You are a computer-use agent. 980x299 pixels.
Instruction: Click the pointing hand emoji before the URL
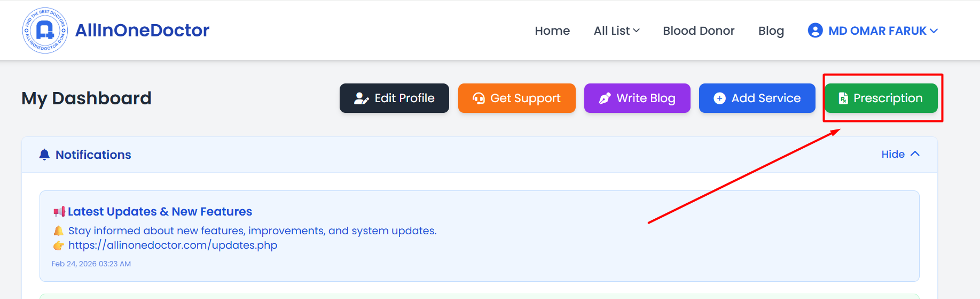(58, 246)
